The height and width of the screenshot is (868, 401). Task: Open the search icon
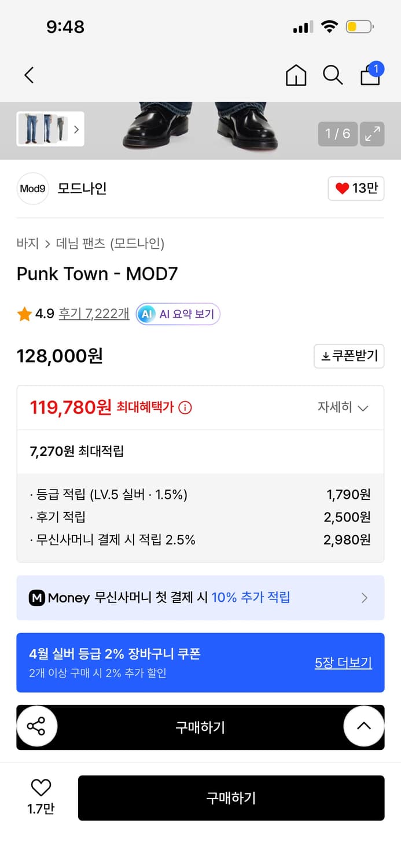click(332, 75)
